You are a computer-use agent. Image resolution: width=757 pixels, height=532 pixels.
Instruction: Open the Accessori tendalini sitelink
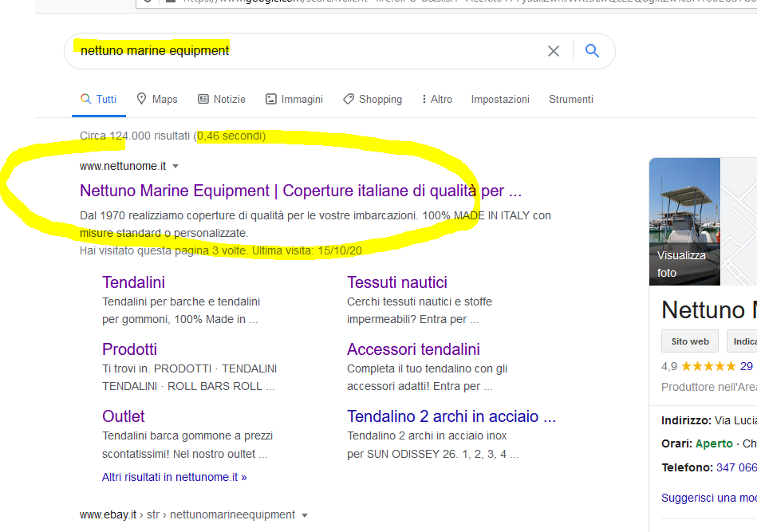pyautogui.click(x=413, y=349)
